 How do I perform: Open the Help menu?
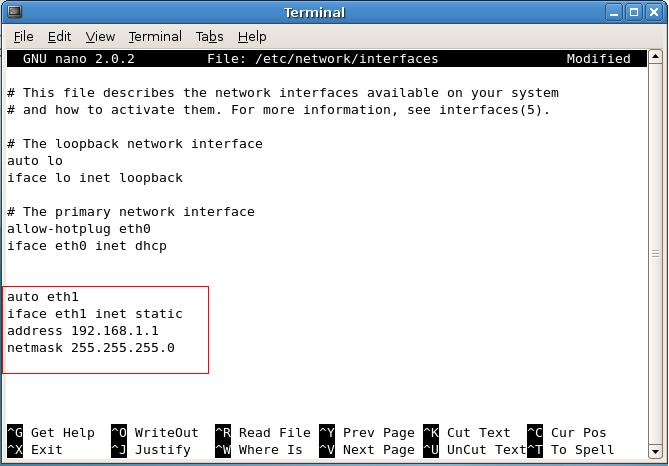point(252,37)
